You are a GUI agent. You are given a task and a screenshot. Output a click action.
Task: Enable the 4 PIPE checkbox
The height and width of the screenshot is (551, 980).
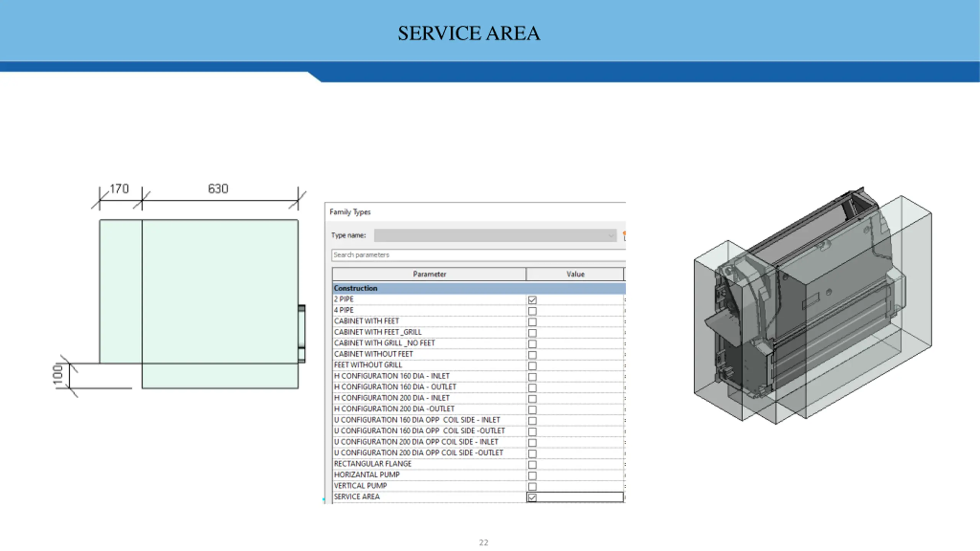[532, 311]
